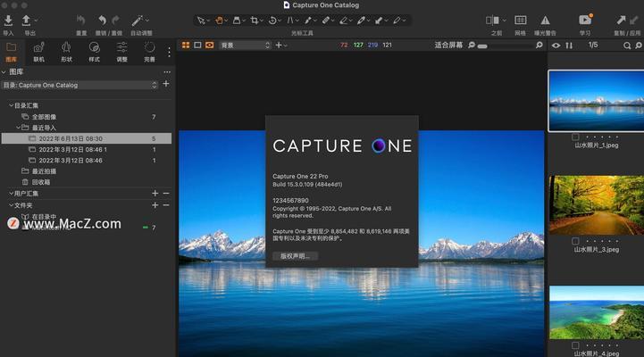Choose the Select pointer cursor tool

pos(201,21)
